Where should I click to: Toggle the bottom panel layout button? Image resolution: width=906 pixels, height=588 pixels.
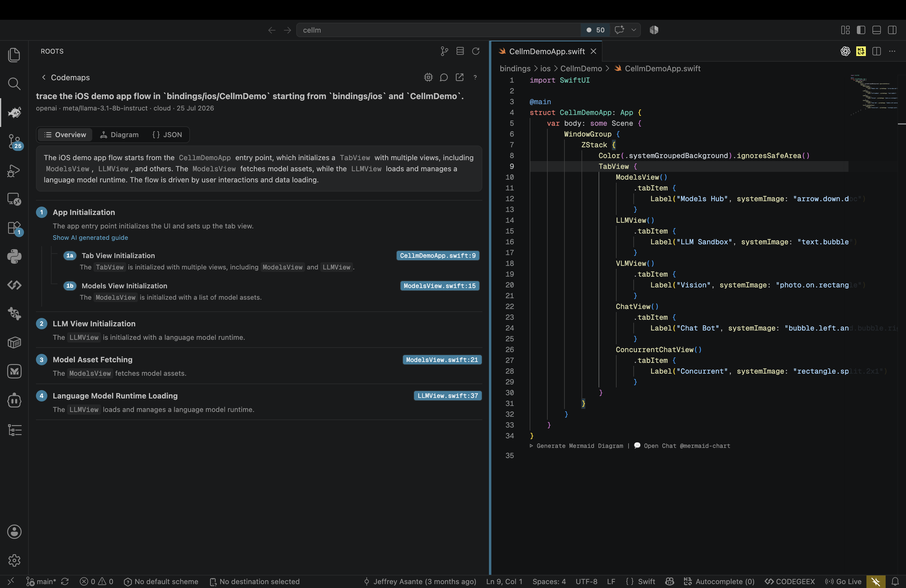point(876,30)
